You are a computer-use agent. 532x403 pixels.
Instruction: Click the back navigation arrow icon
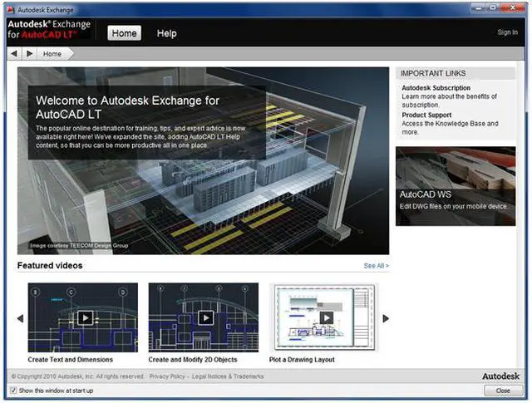14,53
